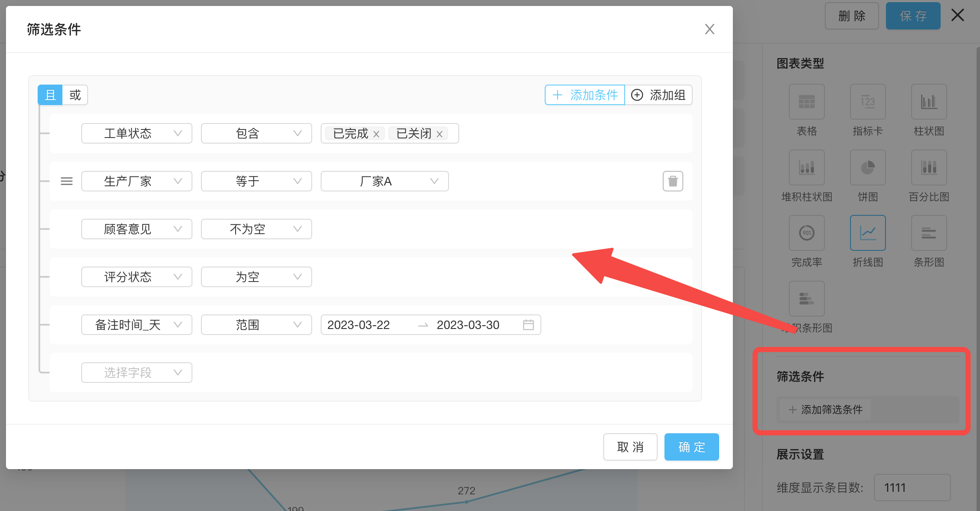Select the 指标卡 chart type icon
The image size is (980, 511).
pyautogui.click(x=868, y=102)
